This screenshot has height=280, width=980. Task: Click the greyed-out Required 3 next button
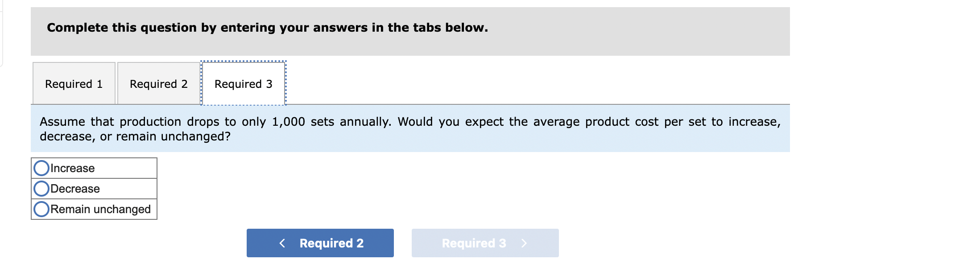pos(485,243)
